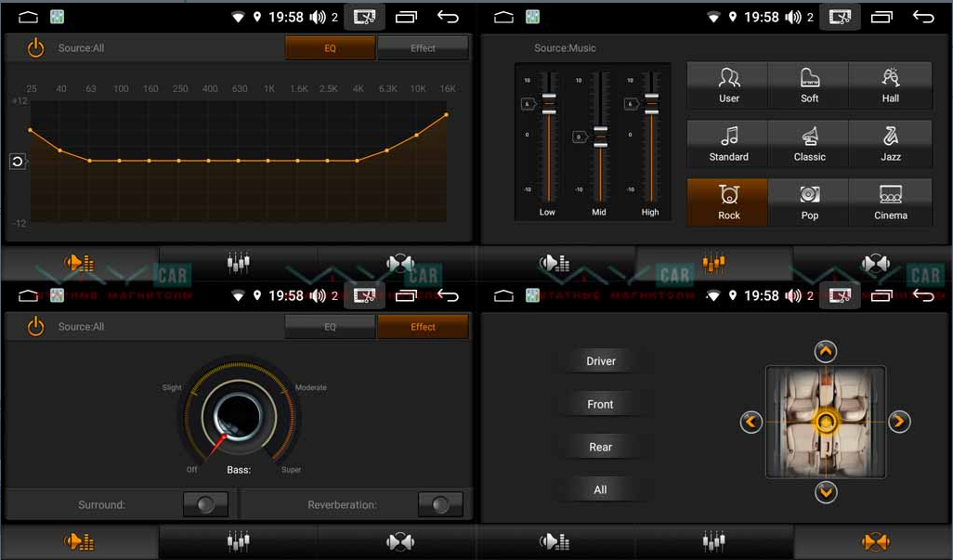Pick the Soft piano preset
This screenshot has width=953, height=560.
(809, 85)
